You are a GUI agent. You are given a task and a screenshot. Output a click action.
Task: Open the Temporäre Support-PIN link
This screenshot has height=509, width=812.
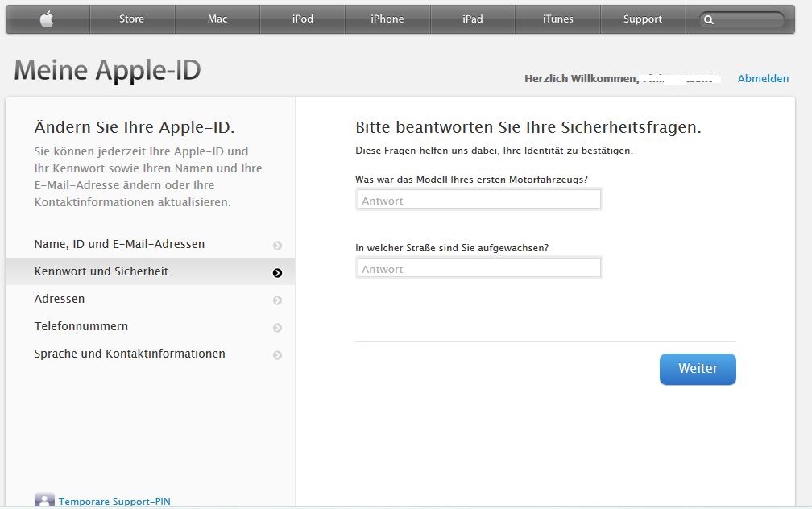[114, 502]
